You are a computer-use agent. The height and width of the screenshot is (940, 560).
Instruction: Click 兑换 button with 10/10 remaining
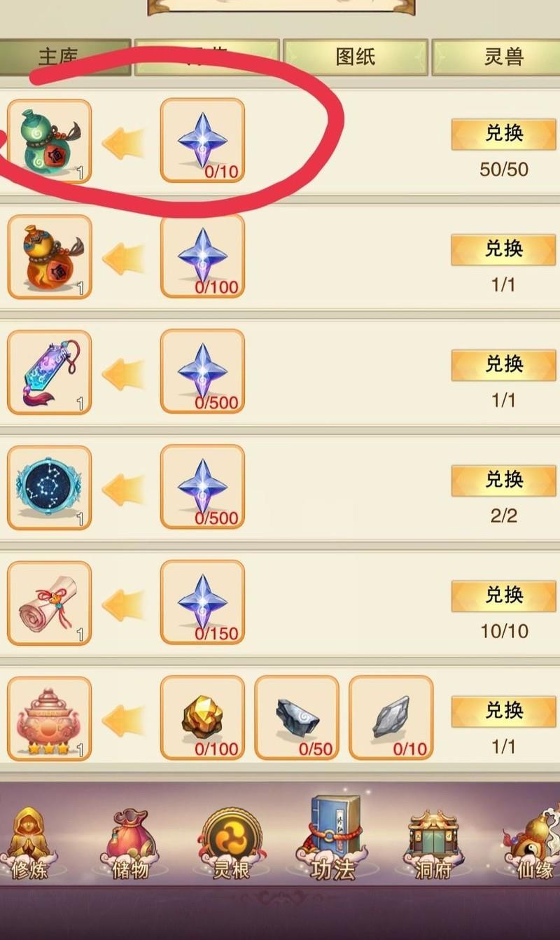[x=503, y=595]
